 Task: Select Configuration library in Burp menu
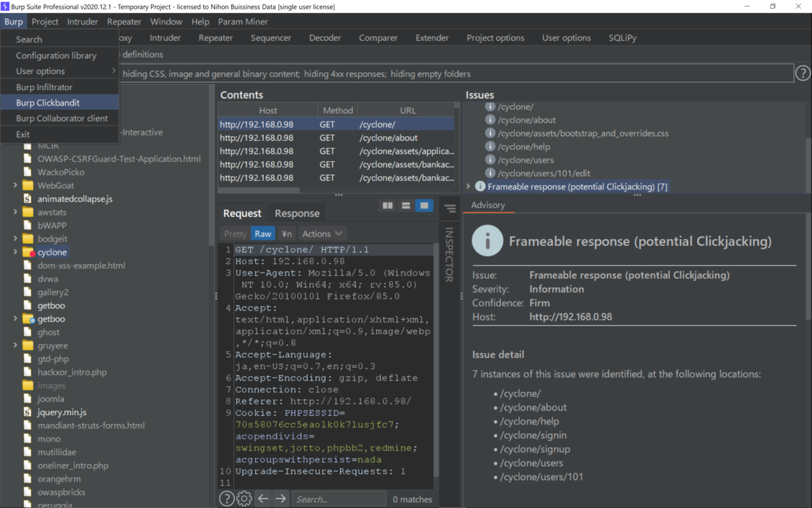coord(60,56)
